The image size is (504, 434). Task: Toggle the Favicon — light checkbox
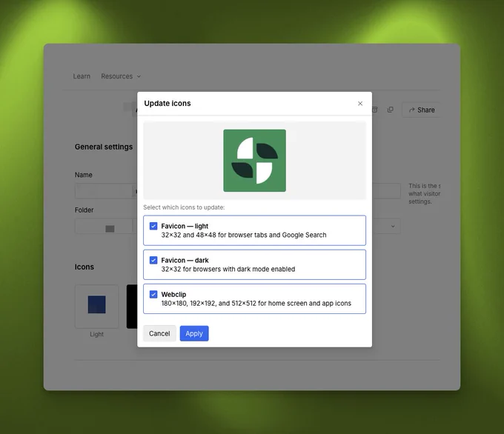coord(153,226)
